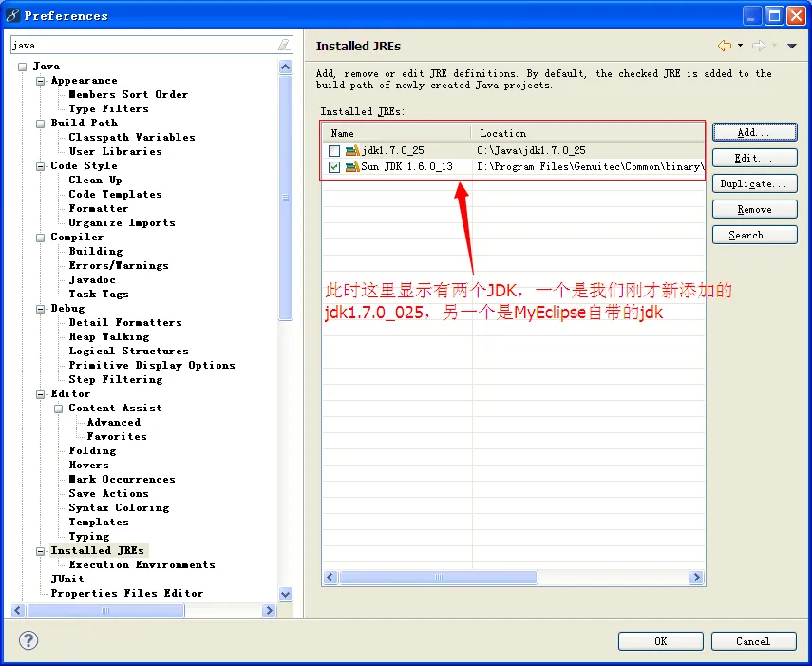
Task: Select Type Filters in the tree
Action: tap(109, 108)
